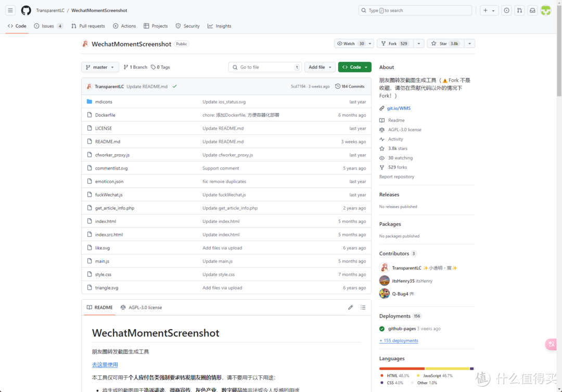The image size is (562, 392).
Task: Open notifications inbox icon
Action: (x=533, y=10)
